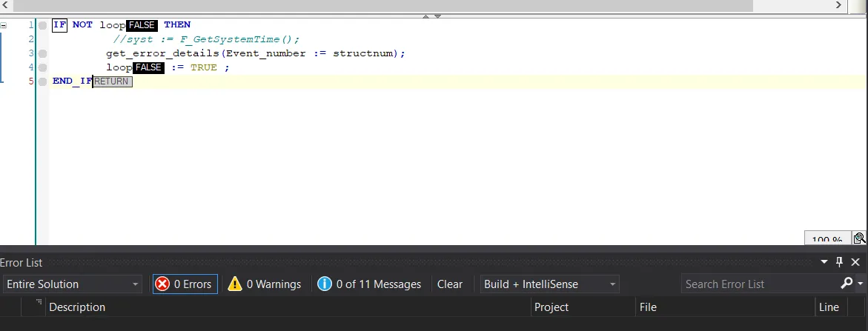Collapse the IF block on line 1

(4, 25)
